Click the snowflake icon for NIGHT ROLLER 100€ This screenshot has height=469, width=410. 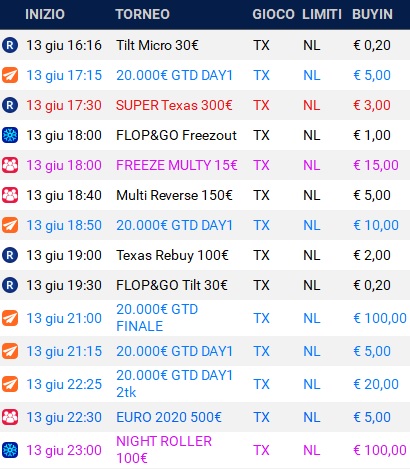pos(10,450)
